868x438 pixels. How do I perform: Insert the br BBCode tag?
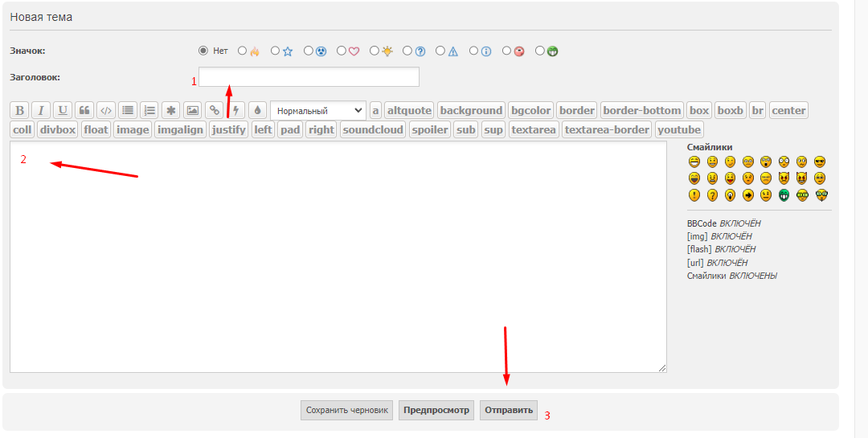pyautogui.click(x=757, y=110)
